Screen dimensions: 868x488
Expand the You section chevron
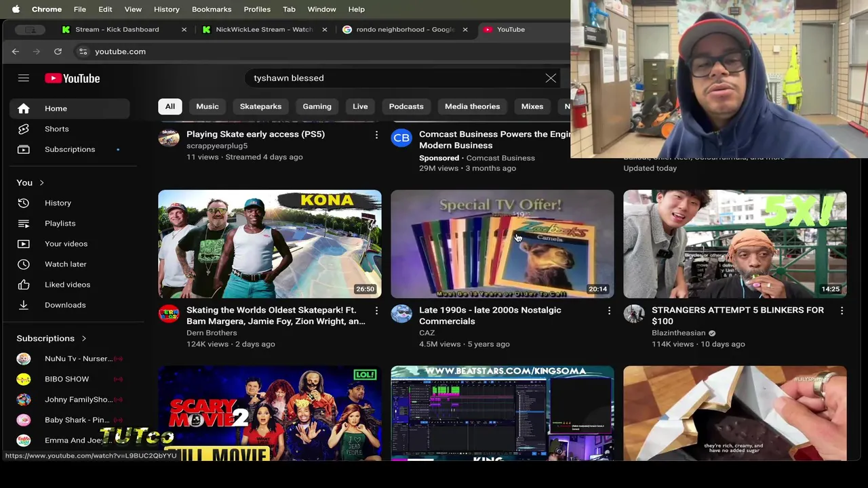[42, 183]
